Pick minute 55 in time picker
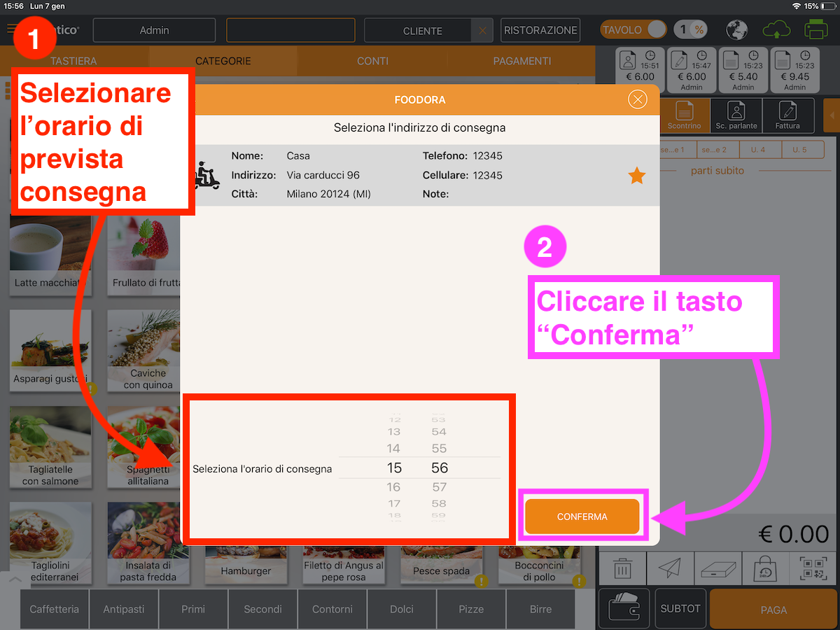Viewport: 840px width, 630px height. (439, 448)
